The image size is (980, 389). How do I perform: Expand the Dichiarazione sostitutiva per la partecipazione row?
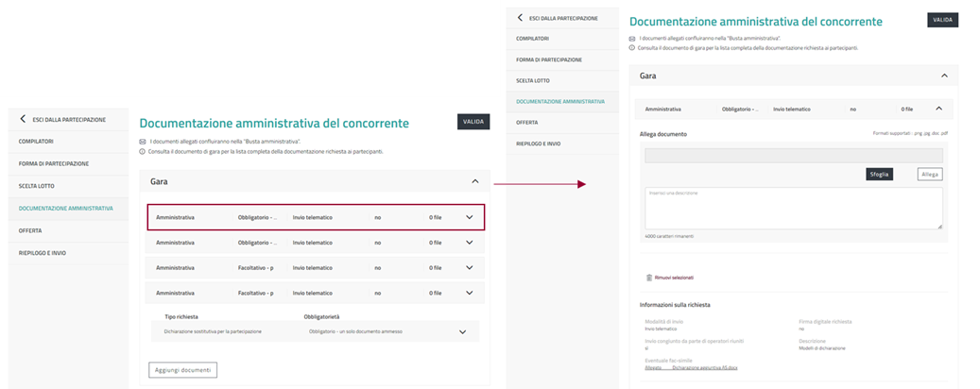point(462,332)
